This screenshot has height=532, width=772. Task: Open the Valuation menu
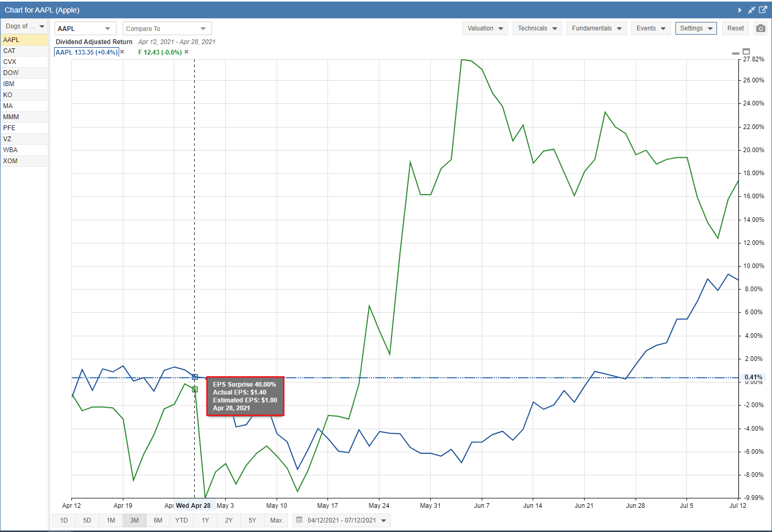(485, 28)
